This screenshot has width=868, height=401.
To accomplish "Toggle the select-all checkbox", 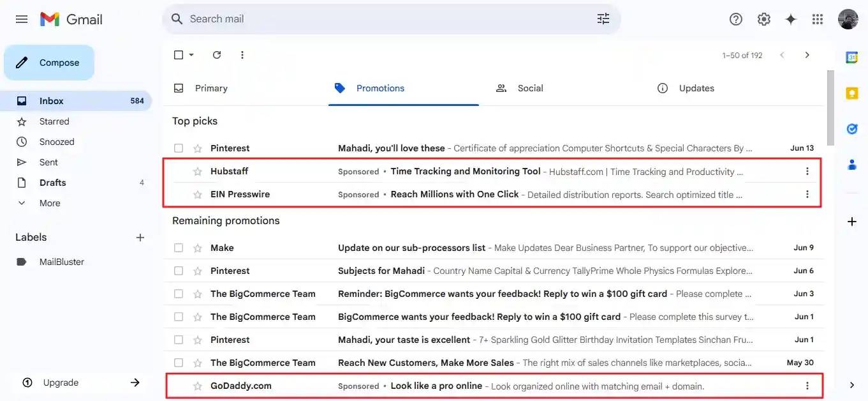I will [x=179, y=55].
